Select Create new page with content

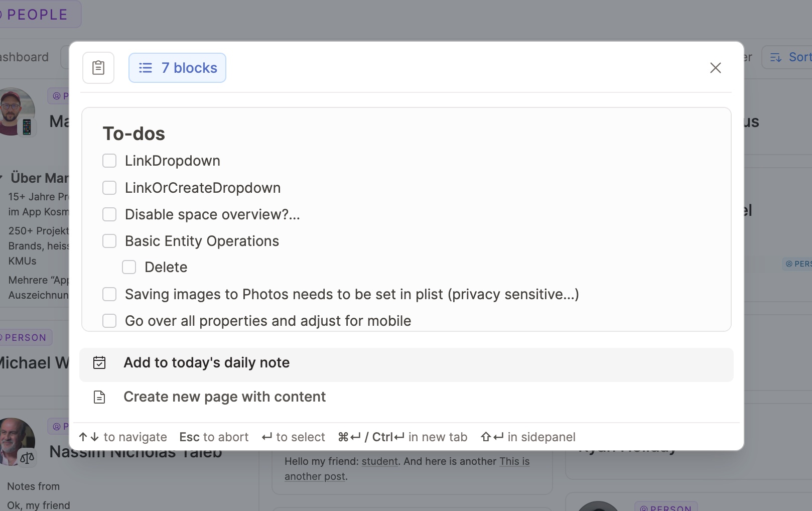click(x=224, y=397)
